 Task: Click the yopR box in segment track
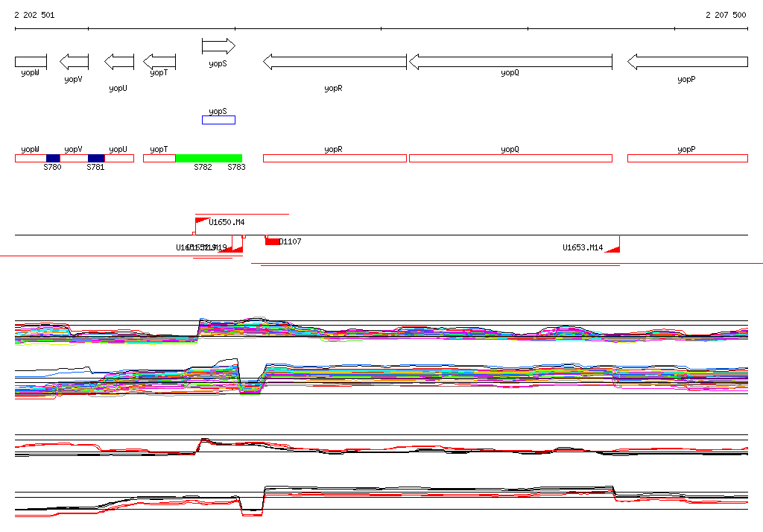(335, 158)
